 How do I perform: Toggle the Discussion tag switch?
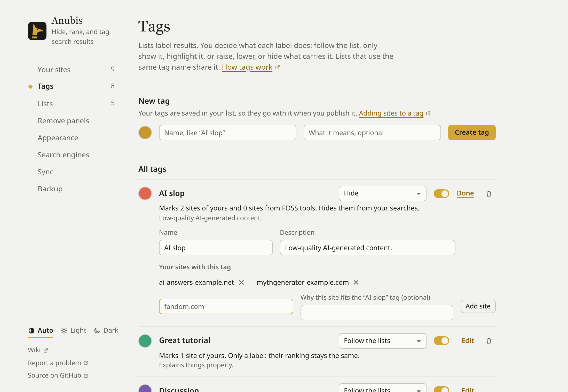click(x=441, y=389)
